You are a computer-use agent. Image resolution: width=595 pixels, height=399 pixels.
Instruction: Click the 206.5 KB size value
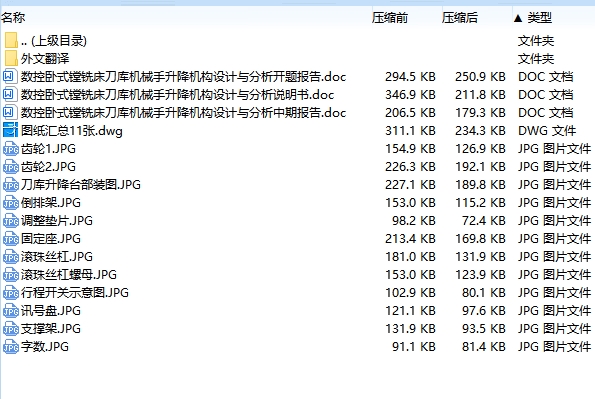tap(410, 113)
